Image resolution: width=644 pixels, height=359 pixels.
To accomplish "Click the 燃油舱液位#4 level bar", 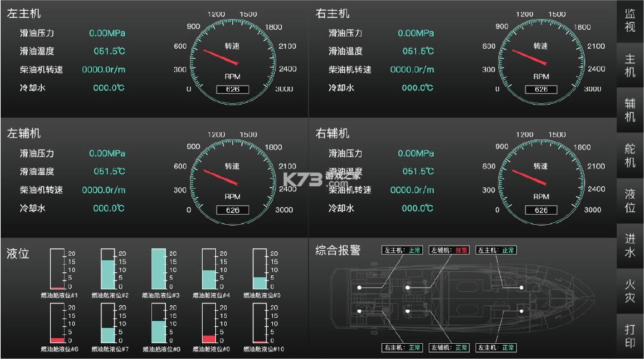I will (x=209, y=268).
